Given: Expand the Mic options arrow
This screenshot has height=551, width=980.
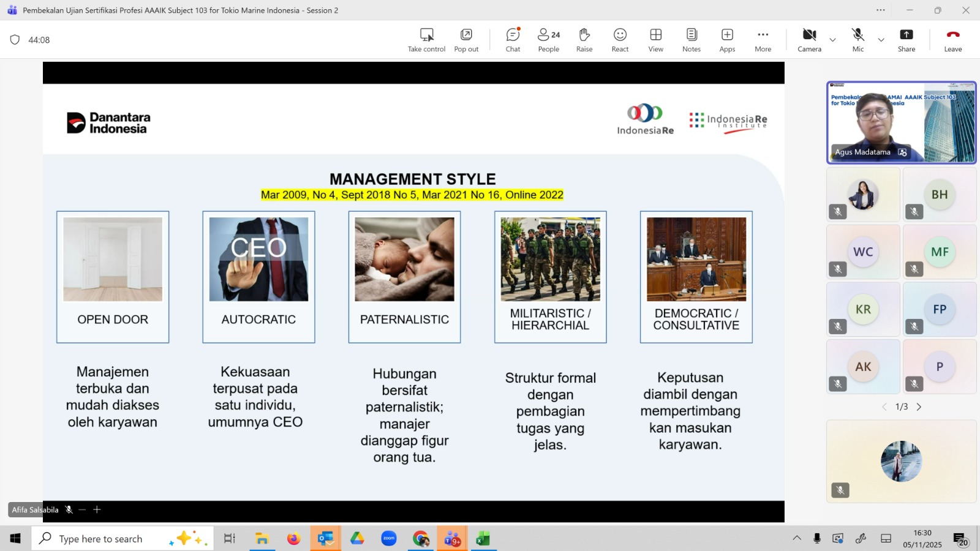Looking at the screenshot, I should (881, 40).
